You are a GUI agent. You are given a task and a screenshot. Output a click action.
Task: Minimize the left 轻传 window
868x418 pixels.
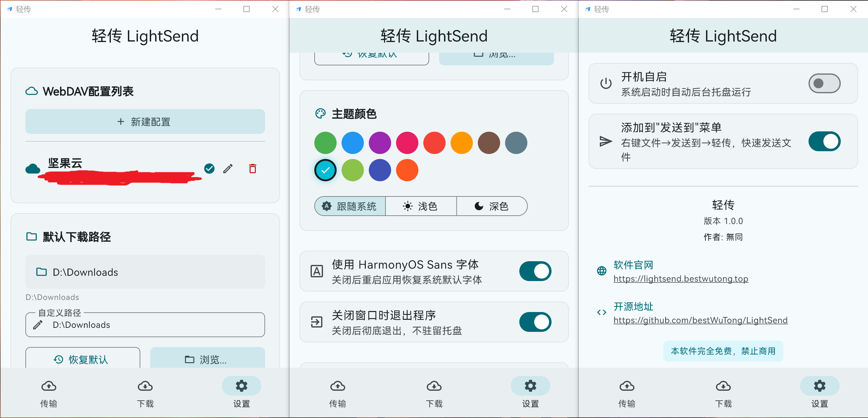218,9
